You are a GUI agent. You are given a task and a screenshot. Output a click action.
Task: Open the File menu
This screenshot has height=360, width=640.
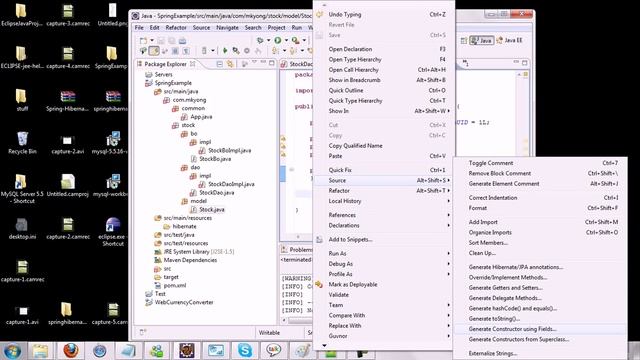coord(139,27)
